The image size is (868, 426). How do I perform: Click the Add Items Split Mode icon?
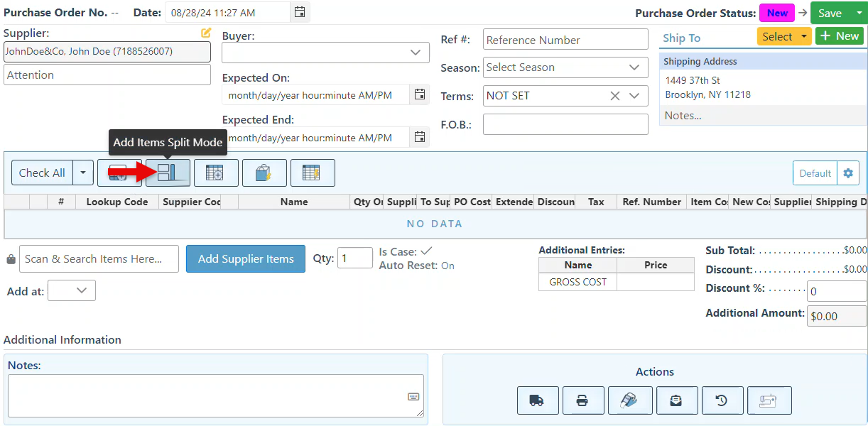click(x=168, y=173)
